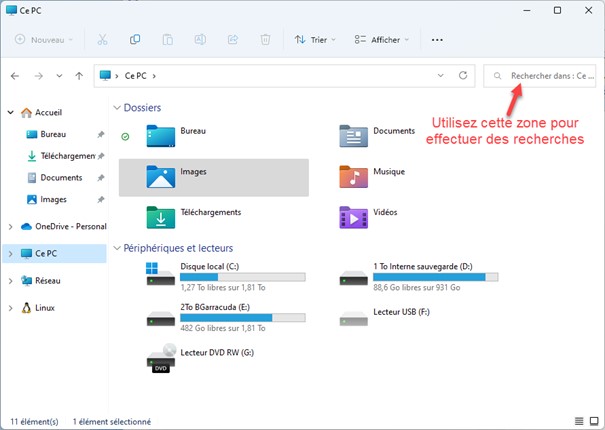
Task: Click the Refresh icon in address bar
Action: pyautogui.click(x=462, y=75)
